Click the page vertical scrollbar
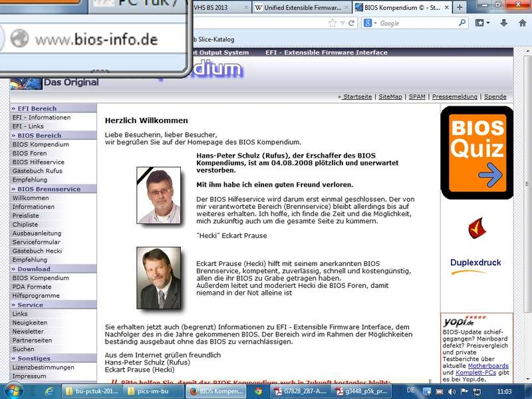This screenshot has width=532, height=399. 528,184
